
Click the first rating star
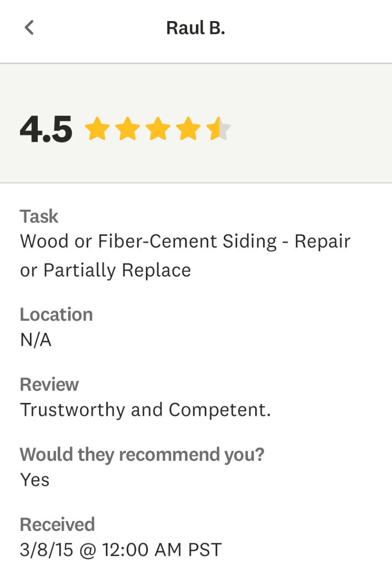tap(97, 129)
